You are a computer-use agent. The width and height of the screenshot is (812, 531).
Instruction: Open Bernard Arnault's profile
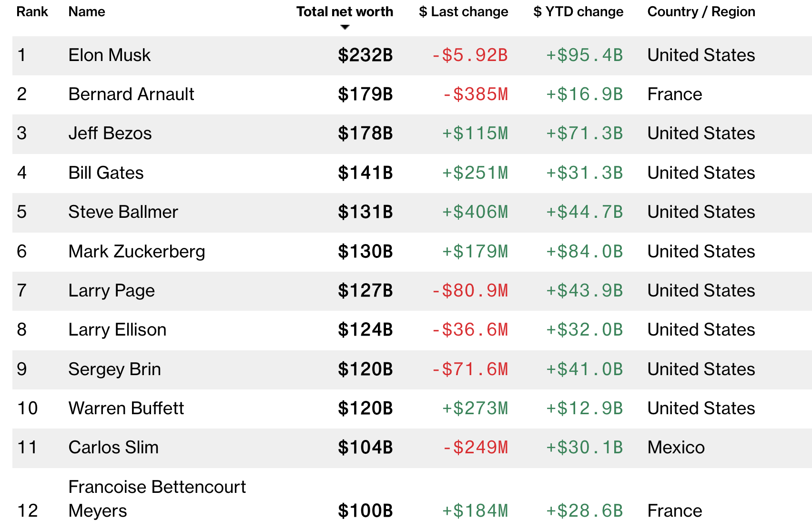[131, 94]
